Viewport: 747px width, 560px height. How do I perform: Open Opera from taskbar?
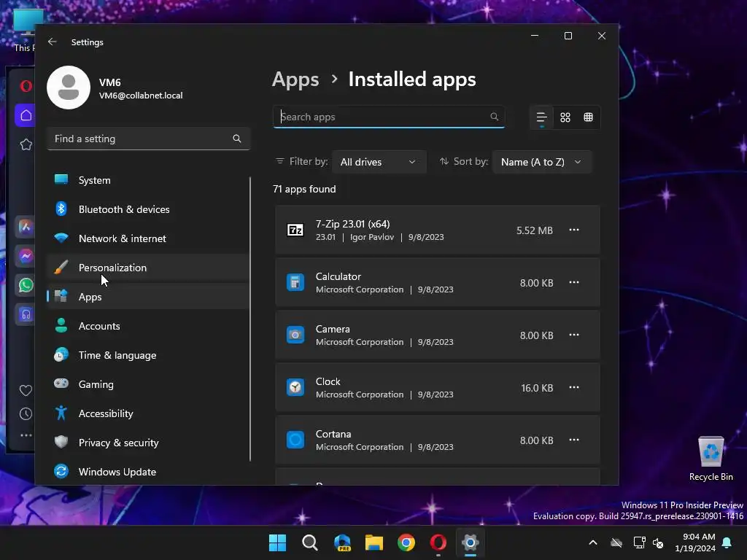438,542
